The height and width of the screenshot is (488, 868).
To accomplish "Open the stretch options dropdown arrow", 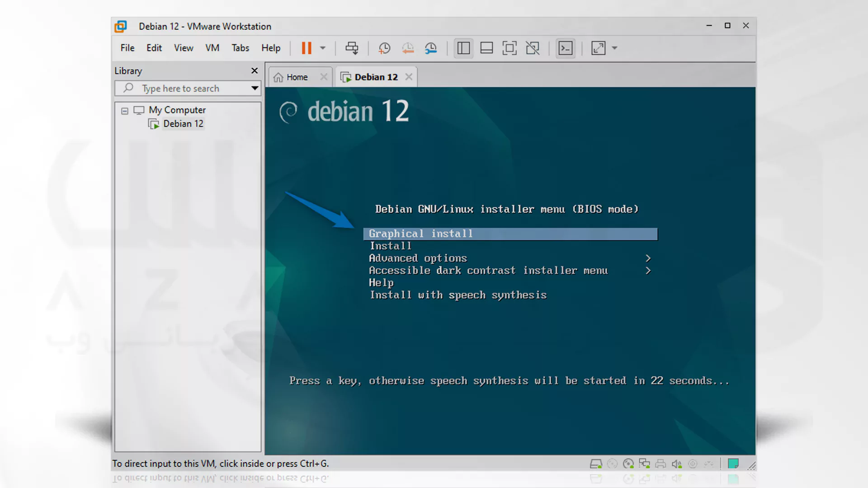I will [615, 48].
